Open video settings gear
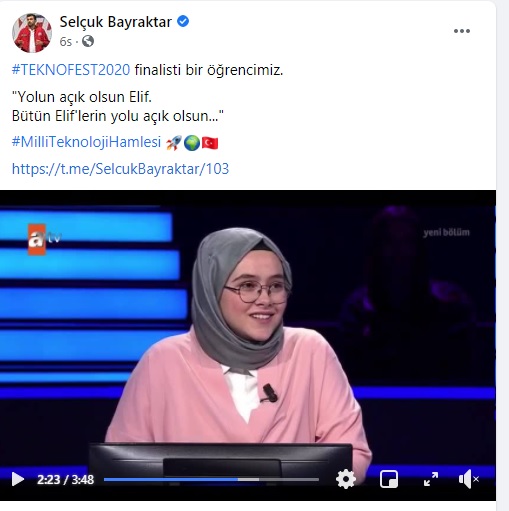This screenshot has height=511, width=509. (346, 479)
